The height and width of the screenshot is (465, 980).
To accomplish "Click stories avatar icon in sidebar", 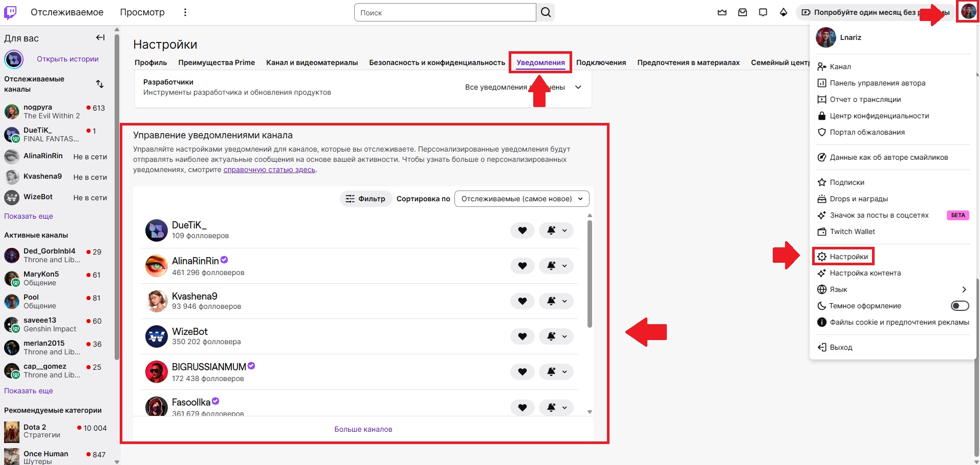I will [x=14, y=59].
